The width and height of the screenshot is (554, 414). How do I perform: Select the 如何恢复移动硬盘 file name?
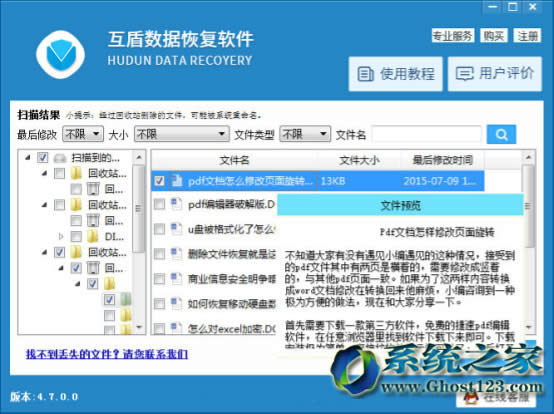click(x=231, y=303)
